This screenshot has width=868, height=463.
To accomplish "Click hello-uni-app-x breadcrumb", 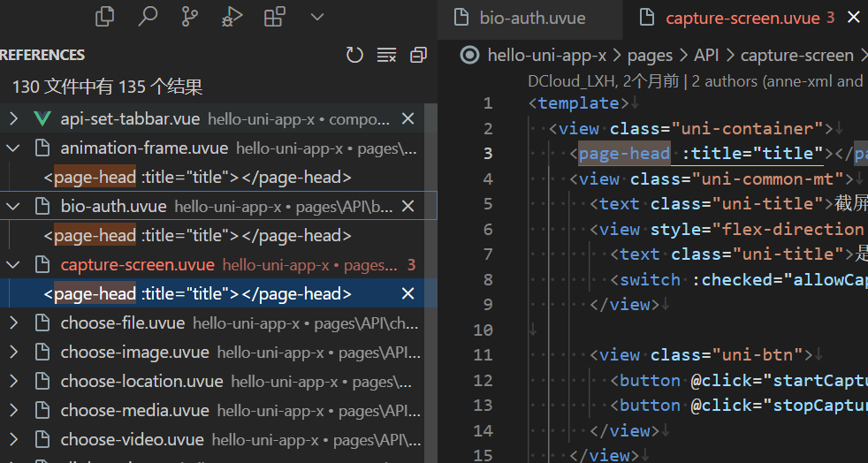I will tap(547, 56).
